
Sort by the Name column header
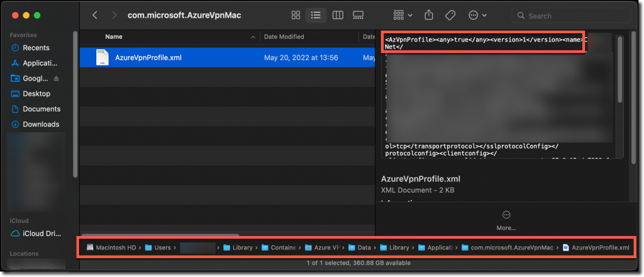coord(114,37)
